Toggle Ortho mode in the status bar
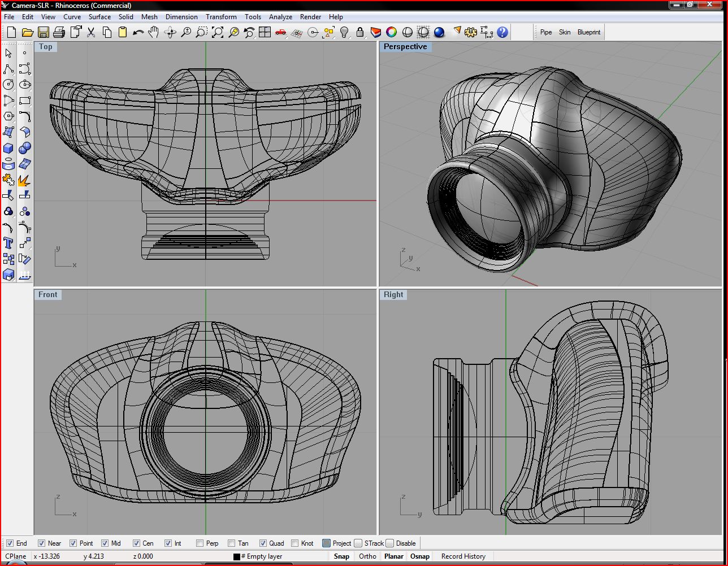This screenshot has height=566, width=728. point(367,556)
